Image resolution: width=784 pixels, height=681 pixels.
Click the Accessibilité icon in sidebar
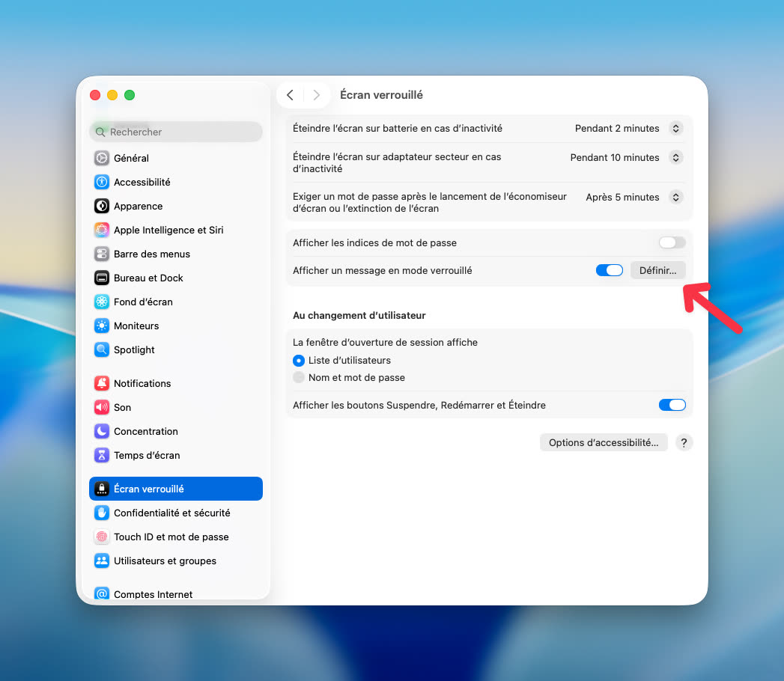[x=102, y=182]
